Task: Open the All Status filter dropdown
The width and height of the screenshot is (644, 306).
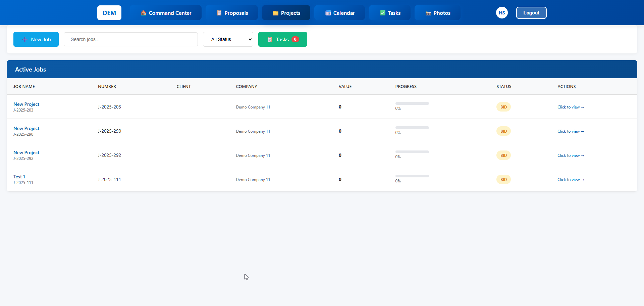Action: tap(228, 39)
